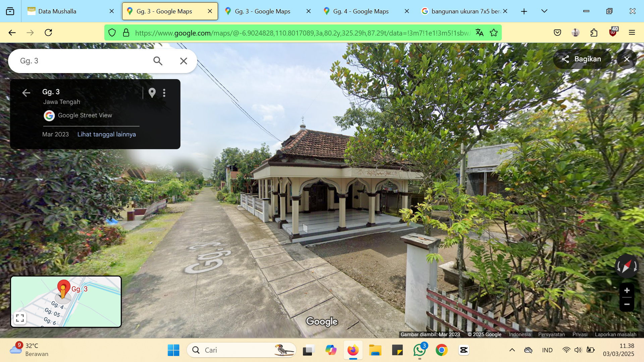Open the clock and date 03/03/2025

tap(619, 350)
